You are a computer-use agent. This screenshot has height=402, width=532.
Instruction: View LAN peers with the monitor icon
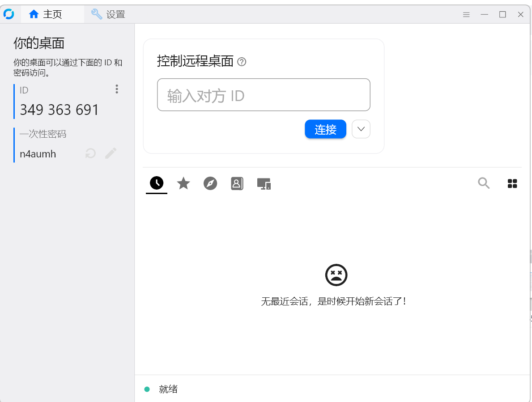264,183
